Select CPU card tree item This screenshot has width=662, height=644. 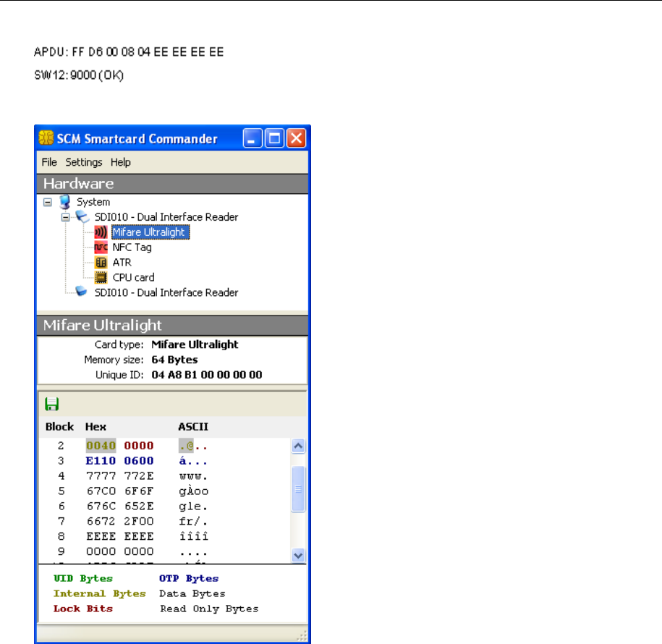[x=133, y=277]
